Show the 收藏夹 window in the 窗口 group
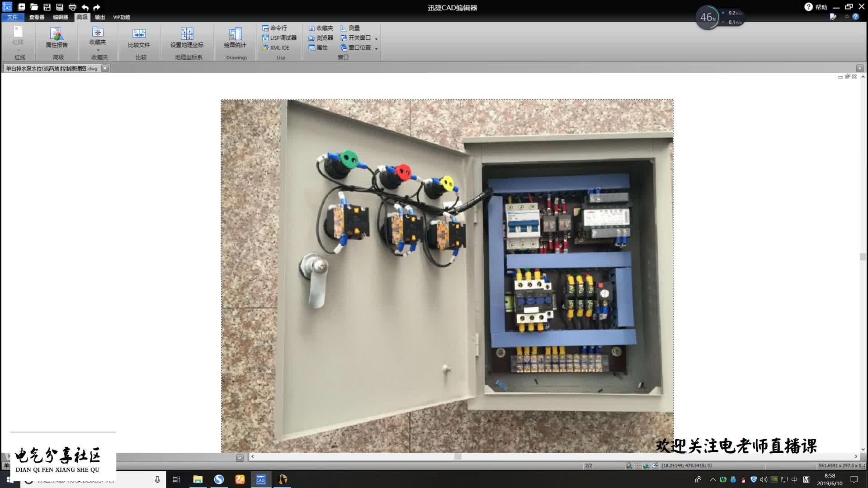This screenshot has width=868, height=488. click(x=321, y=28)
